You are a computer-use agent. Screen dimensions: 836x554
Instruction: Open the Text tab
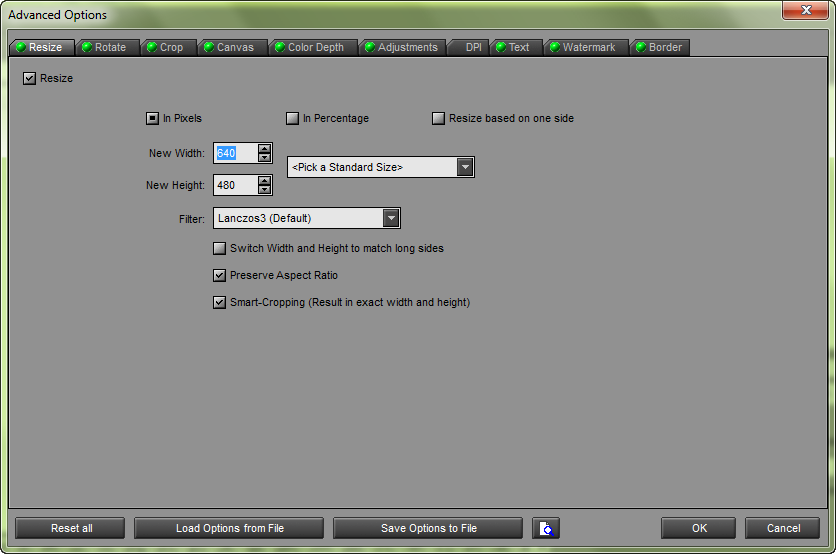tap(516, 47)
